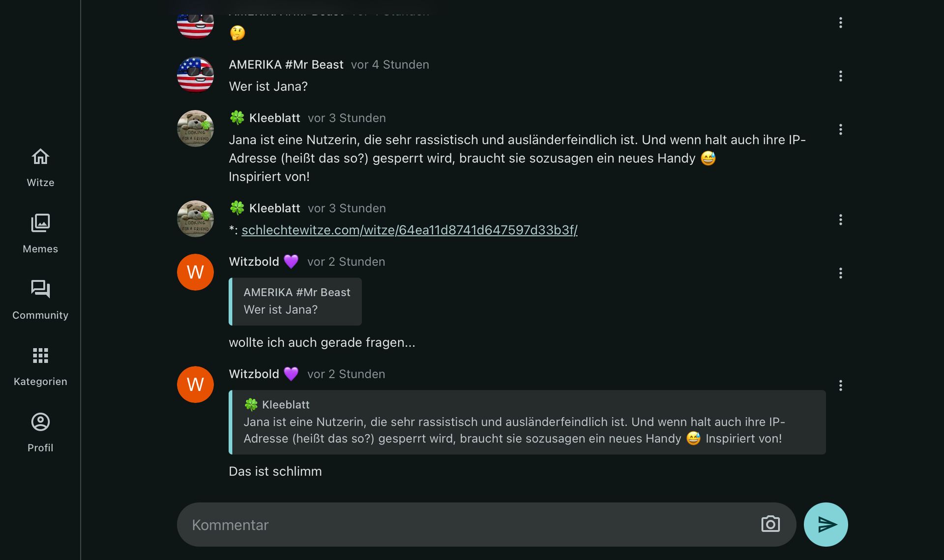This screenshot has height=560, width=944.
Task: Open options menu for Kleeblatt's link comment
Action: click(x=840, y=220)
